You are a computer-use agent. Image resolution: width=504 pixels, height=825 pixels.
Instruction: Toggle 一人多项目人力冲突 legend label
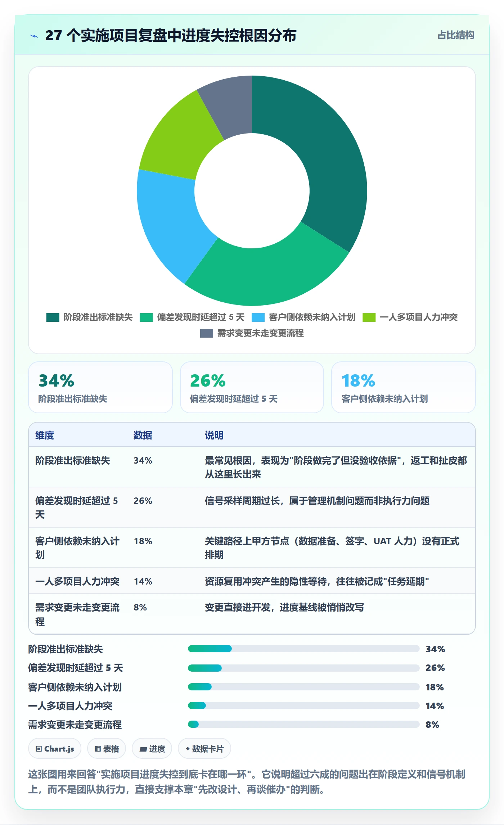tap(419, 317)
